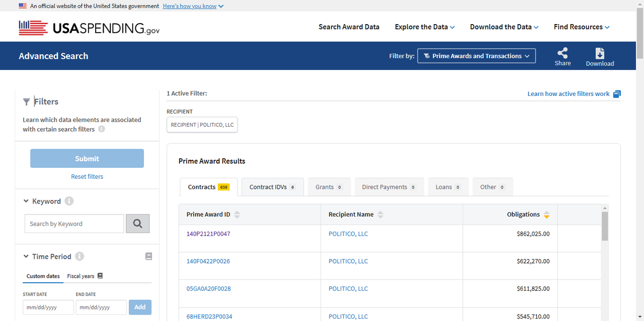Sort by Recipient Name arrows
Image resolution: width=644 pixels, height=321 pixels.
pos(380,215)
